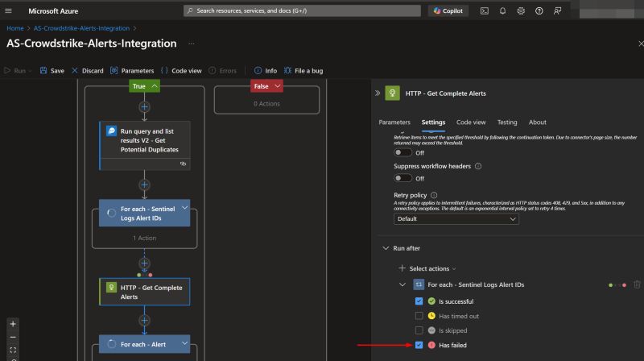
Task: Collapse For each - Sentinel Logs Alert IDs run-after entry
Action: 402,284
